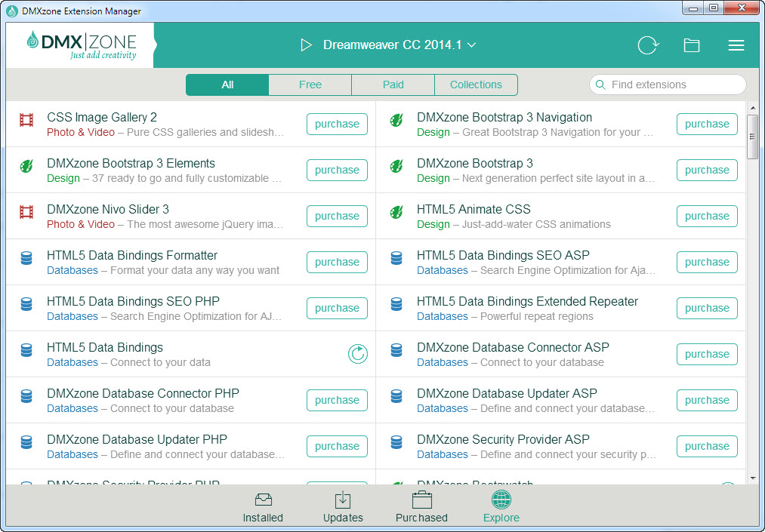Click the scrollbar up arrow

click(x=752, y=108)
